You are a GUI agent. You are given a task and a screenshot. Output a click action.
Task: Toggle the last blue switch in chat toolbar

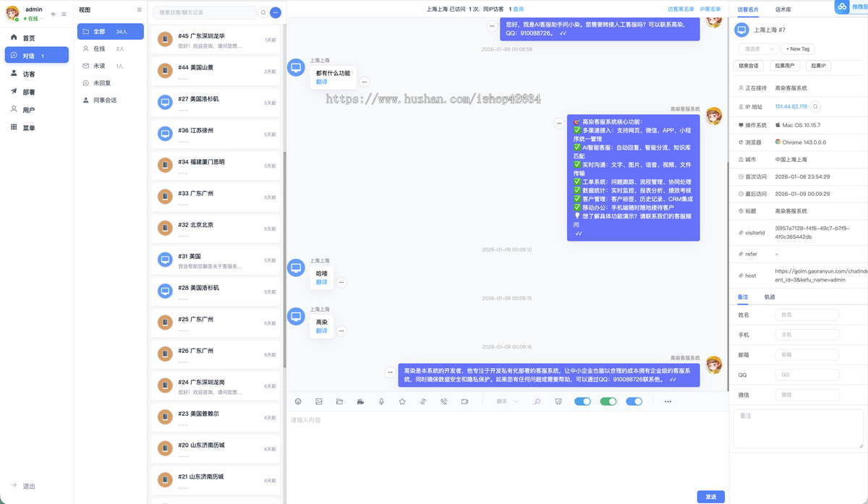click(634, 401)
